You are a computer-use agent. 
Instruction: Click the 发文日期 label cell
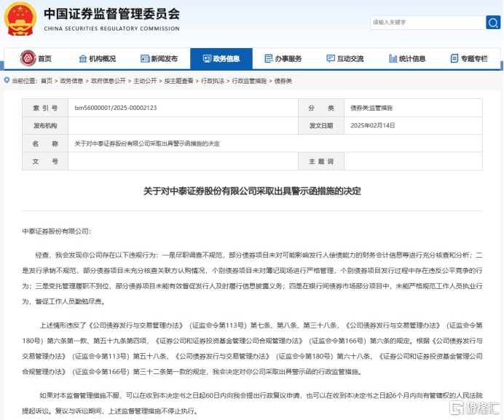pos(321,126)
